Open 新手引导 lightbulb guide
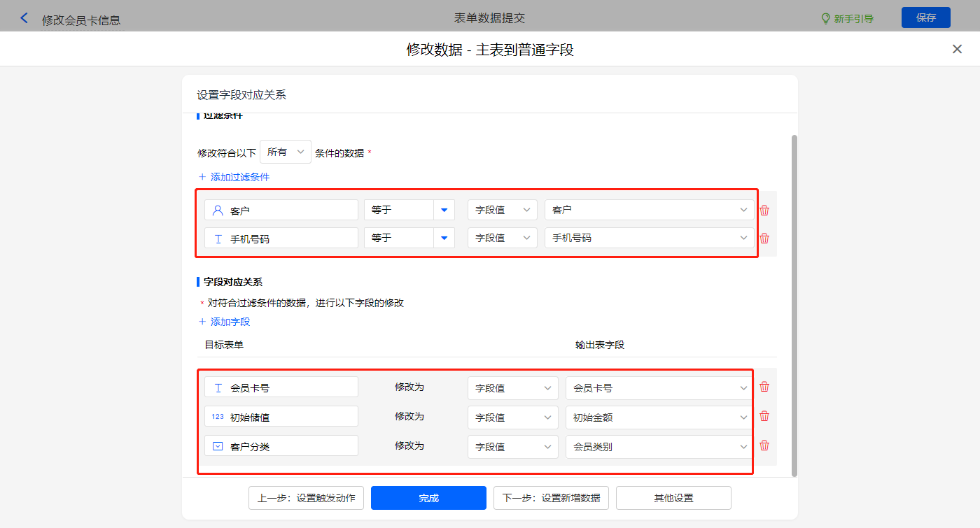 (847, 19)
